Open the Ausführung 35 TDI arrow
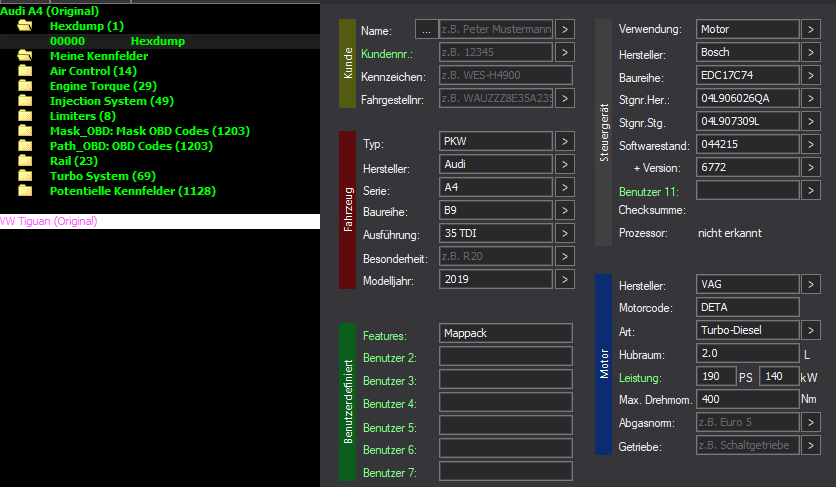This screenshot has width=836, height=487. coord(565,233)
